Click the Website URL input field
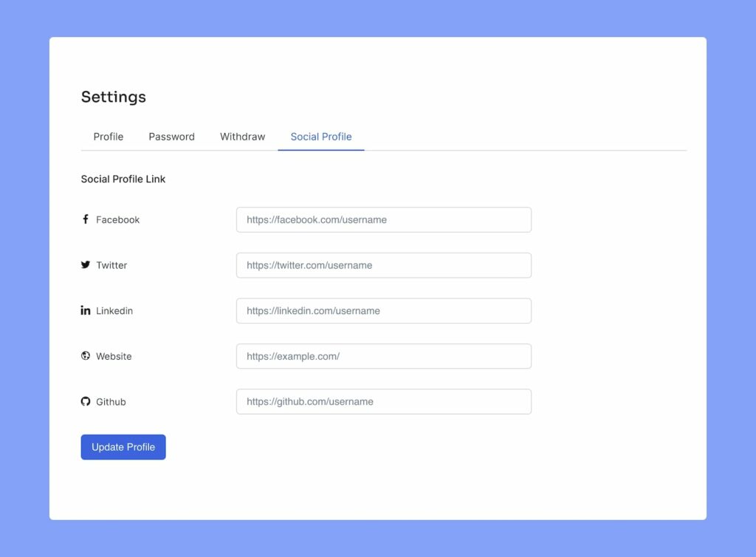 tap(383, 356)
